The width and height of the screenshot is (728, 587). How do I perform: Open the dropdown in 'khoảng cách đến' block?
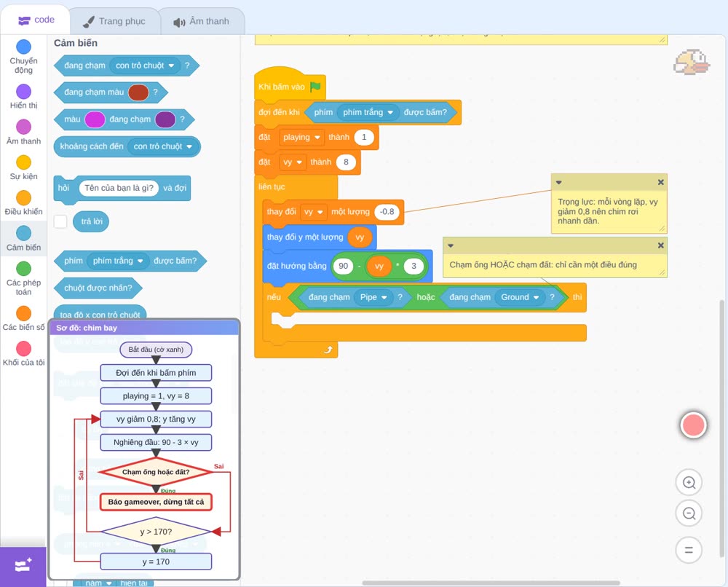pyautogui.click(x=162, y=146)
